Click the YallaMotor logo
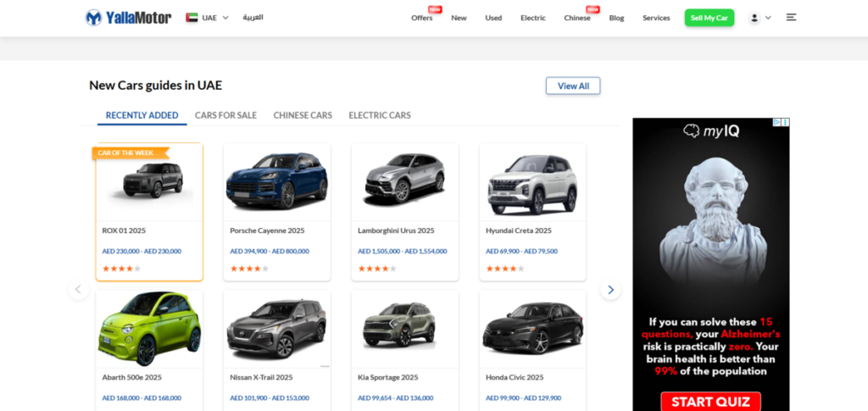Screen dimensions: 868x411 (x=128, y=18)
